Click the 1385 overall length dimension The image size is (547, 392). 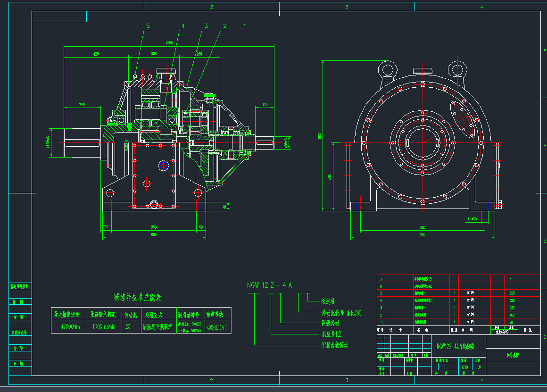click(169, 43)
